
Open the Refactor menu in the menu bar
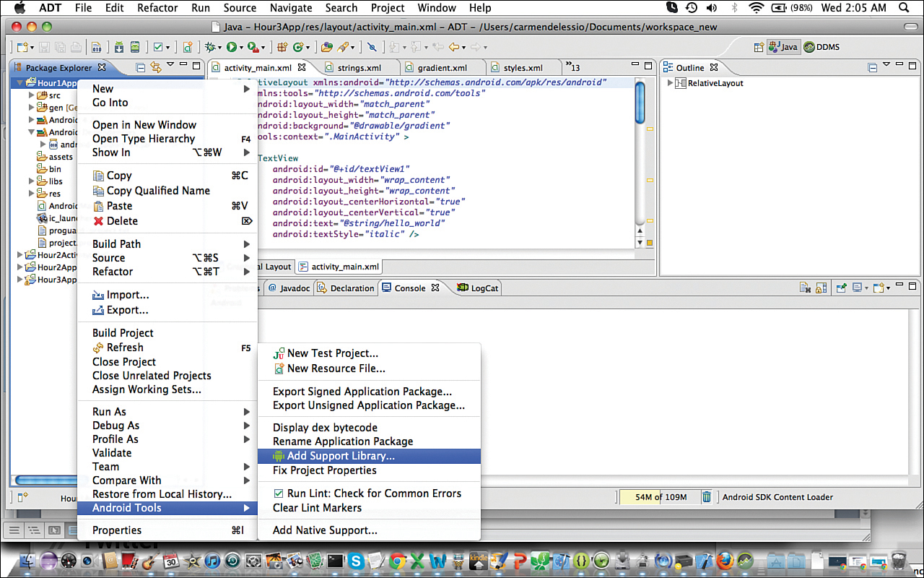point(157,8)
